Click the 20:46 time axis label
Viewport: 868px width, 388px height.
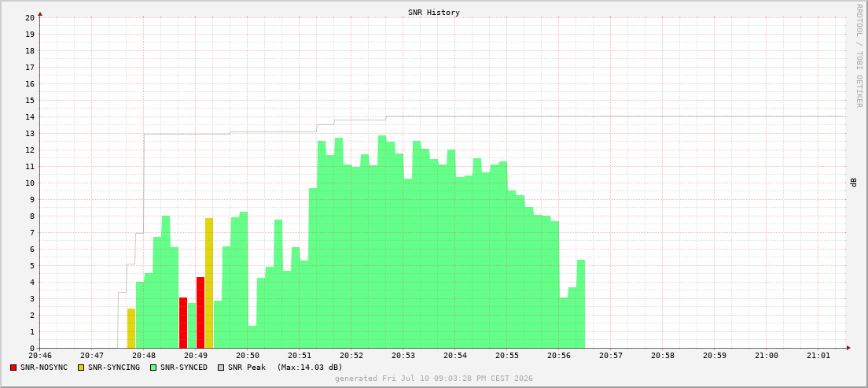click(40, 355)
